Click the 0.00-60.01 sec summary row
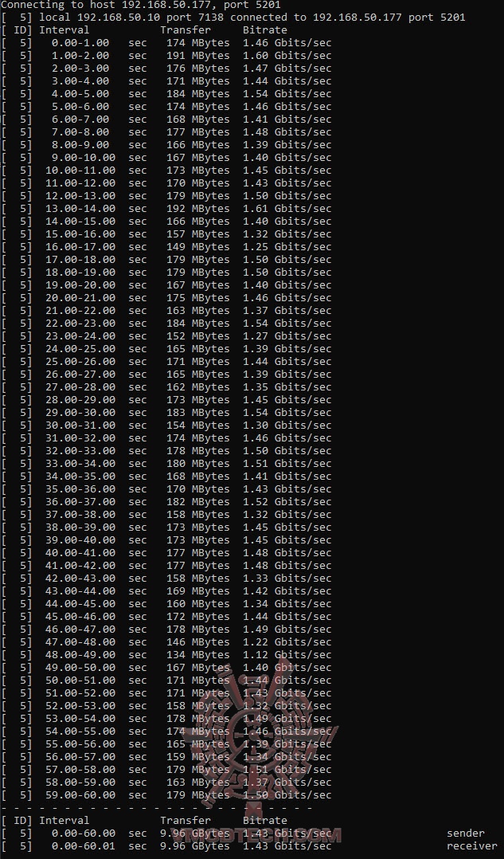 click(249, 846)
